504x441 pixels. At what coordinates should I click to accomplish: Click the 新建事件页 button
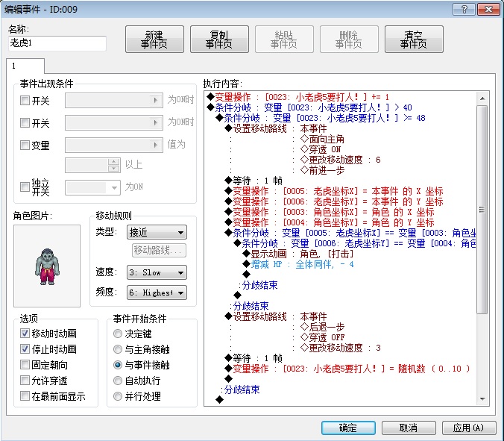coord(154,40)
